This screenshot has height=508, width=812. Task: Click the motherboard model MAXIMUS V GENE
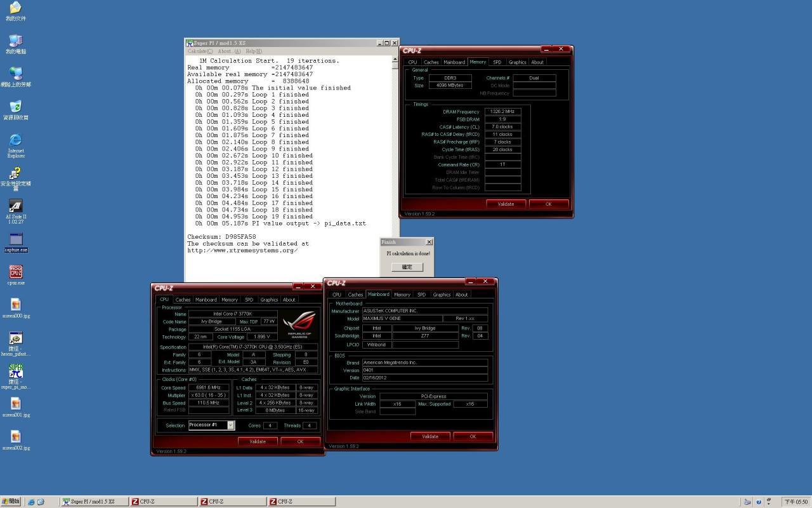(402, 319)
